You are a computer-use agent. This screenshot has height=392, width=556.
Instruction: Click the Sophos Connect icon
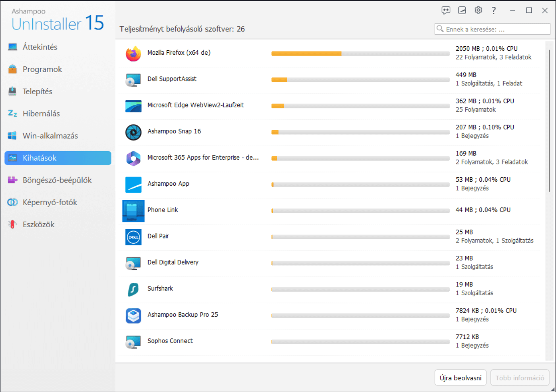click(133, 342)
